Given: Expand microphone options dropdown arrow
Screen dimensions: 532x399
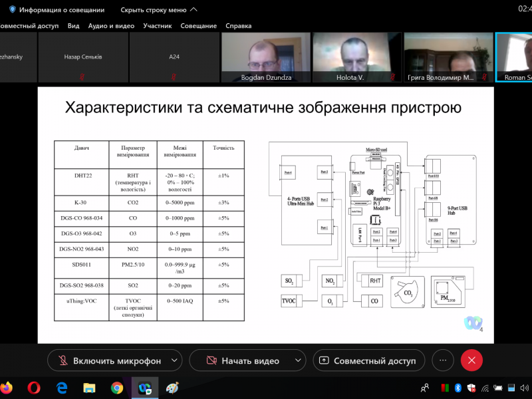Looking at the screenshot, I should point(174,360).
